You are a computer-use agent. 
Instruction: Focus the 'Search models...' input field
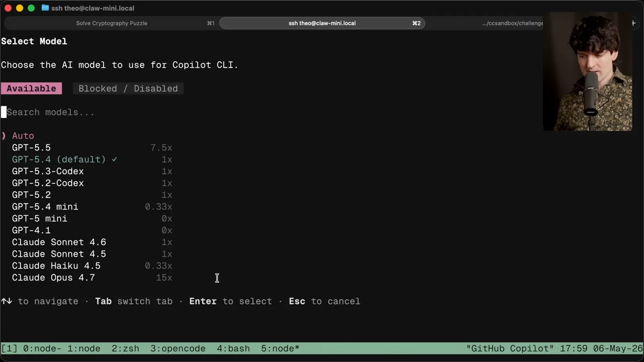pos(50,112)
